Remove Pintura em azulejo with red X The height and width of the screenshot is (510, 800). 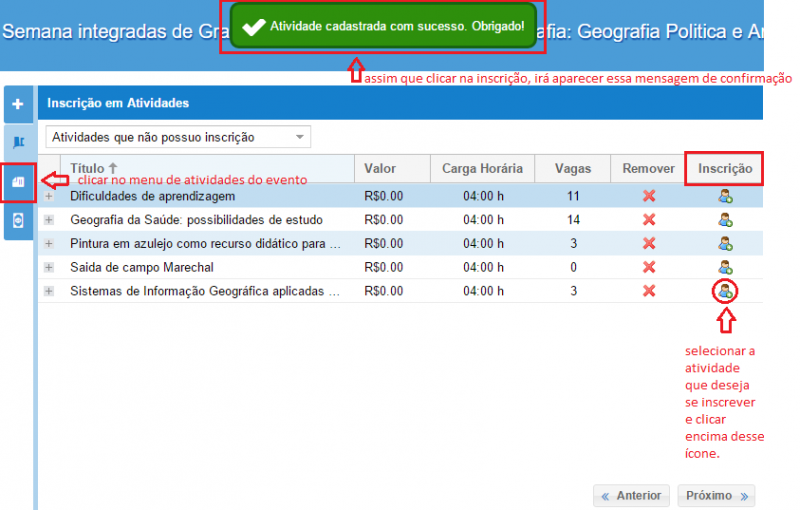[649, 243]
